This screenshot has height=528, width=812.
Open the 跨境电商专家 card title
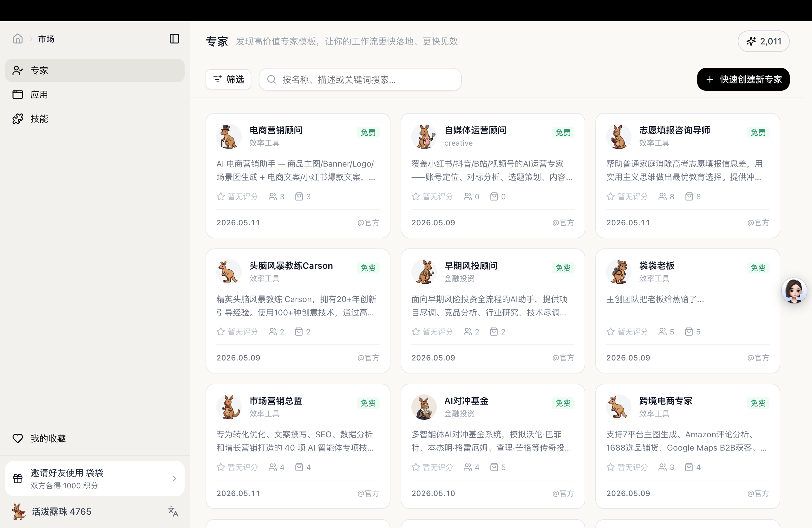pyautogui.click(x=666, y=401)
